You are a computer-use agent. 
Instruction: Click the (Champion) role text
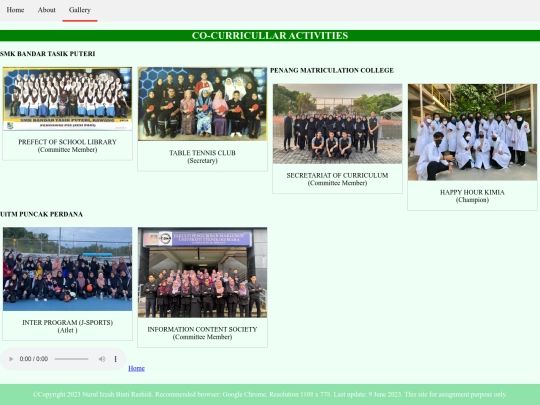[x=472, y=200]
